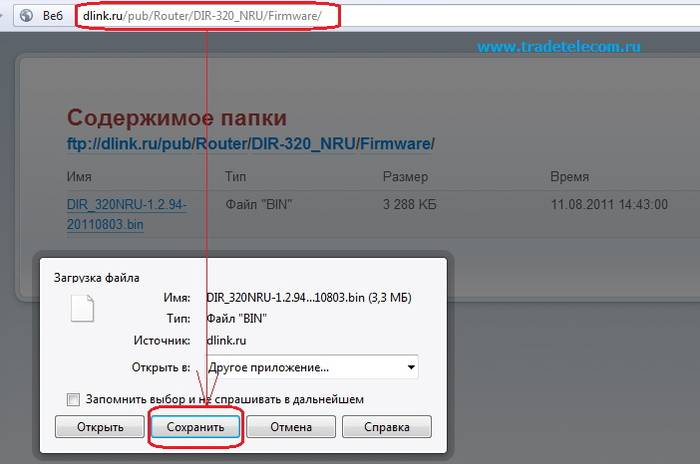This screenshot has height=464, width=700.
Task: Click the blank file icon in download dialog
Action: tap(82, 308)
